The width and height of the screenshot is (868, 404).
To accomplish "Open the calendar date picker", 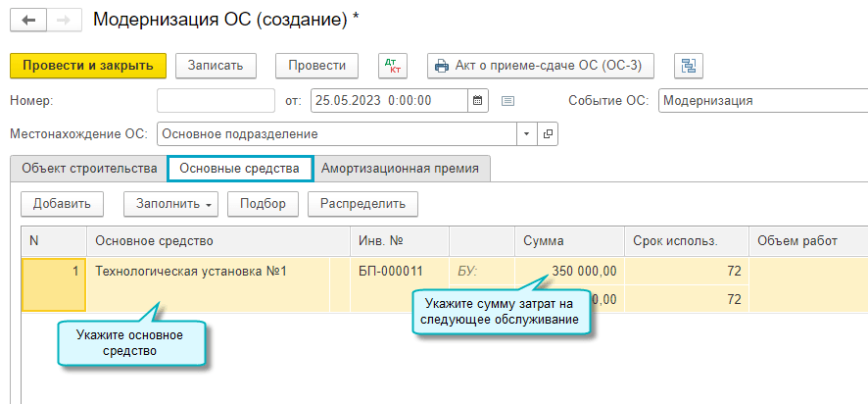I will (x=477, y=100).
